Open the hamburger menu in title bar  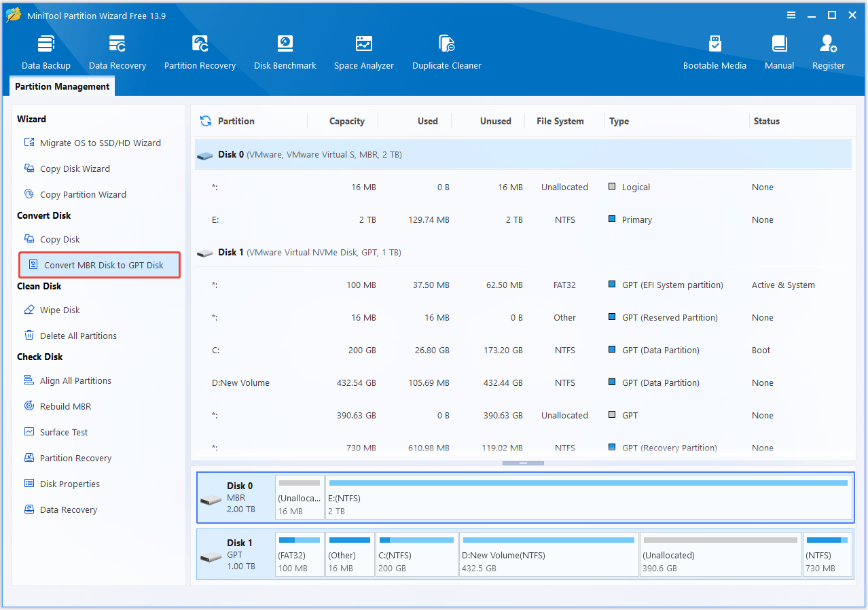point(791,15)
